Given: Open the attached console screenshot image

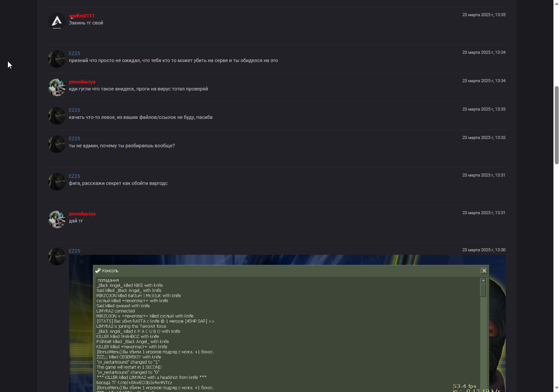Looking at the screenshot, I should coord(287,323).
